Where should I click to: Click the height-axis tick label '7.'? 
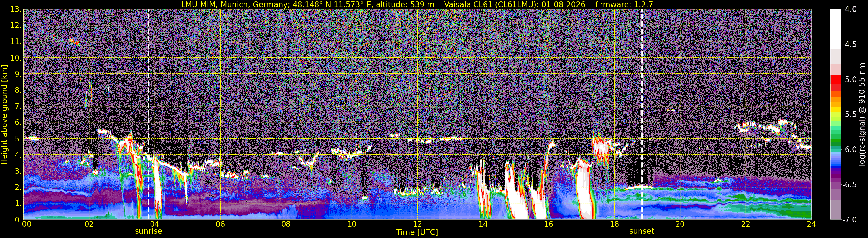[x=18, y=107]
